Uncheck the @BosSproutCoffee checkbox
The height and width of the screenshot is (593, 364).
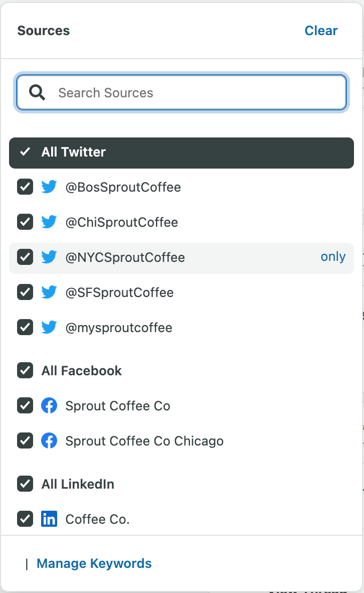tap(25, 187)
